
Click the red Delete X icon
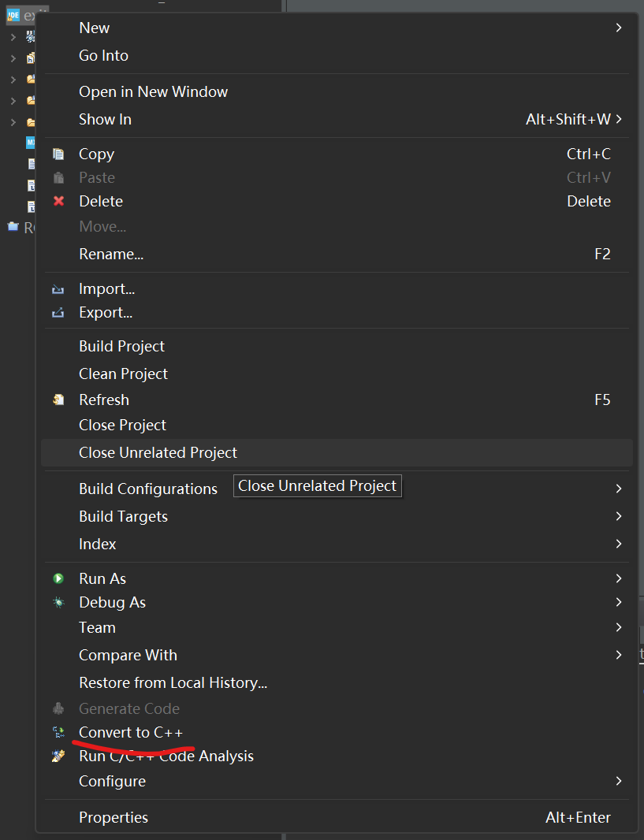(58, 202)
